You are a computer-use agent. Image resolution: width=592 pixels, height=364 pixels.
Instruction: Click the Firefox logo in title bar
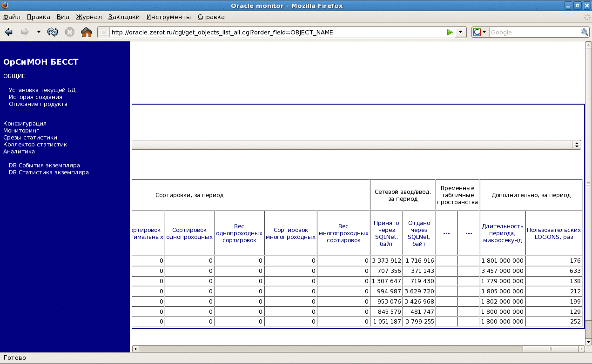point(5,6)
